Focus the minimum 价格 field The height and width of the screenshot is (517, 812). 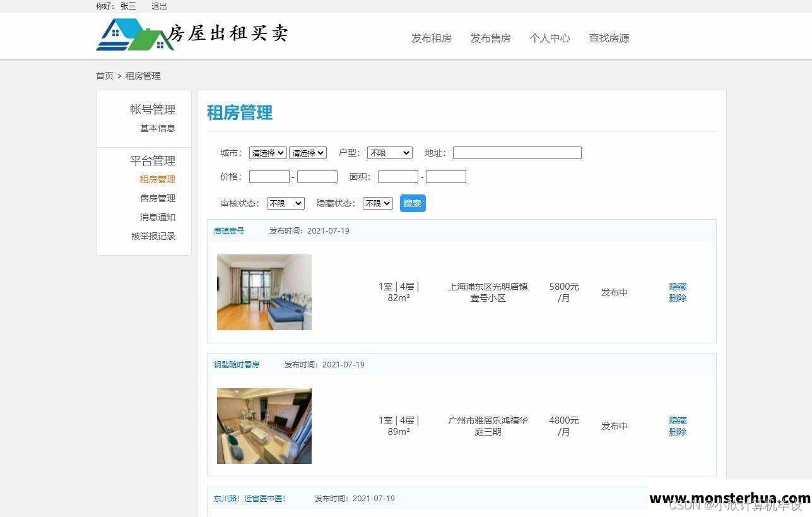coord(269,177)
